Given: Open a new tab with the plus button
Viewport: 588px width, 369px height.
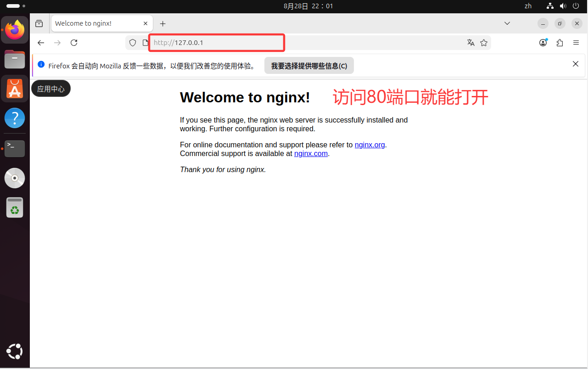Looking at the screenshot, I should click(162, 23).
